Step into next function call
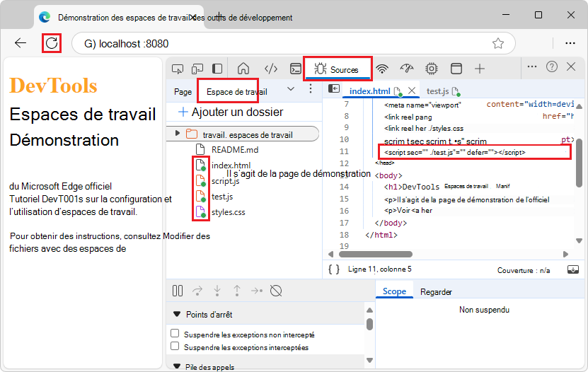The image size is (588, 372). click(217, 291)
